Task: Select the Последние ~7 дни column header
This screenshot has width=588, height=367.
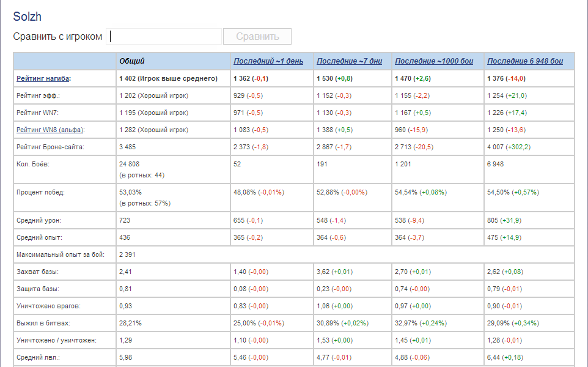Action: [x=350, y=61]
